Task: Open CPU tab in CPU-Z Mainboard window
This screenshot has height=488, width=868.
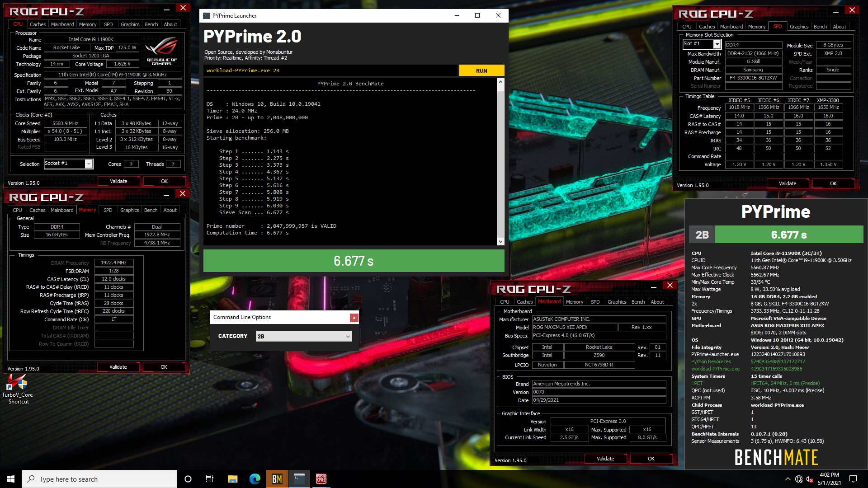Action: 505,302
